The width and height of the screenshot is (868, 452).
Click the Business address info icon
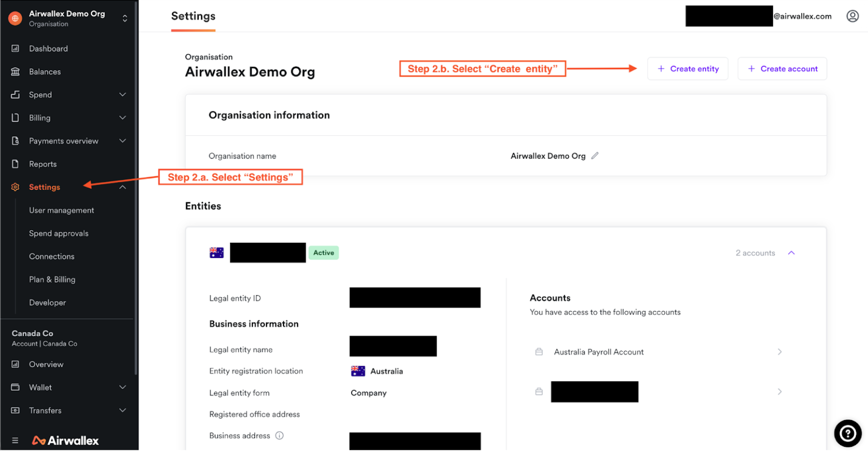[280, 436]
